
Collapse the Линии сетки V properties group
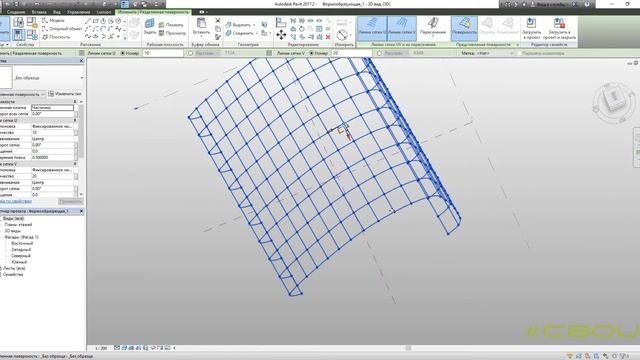[75, 164]
